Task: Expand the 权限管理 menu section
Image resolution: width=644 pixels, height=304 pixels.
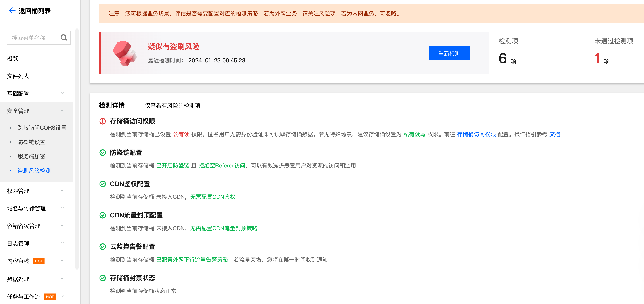Action: (x=35, y=191)
